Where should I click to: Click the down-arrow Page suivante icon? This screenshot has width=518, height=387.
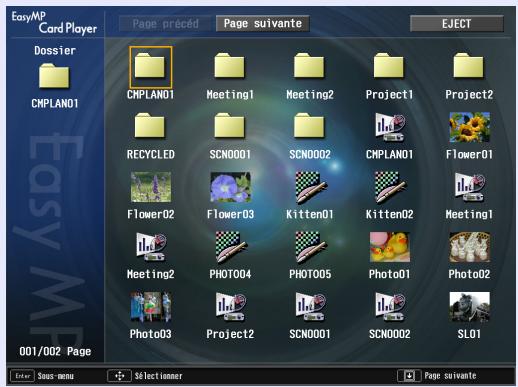409,376
